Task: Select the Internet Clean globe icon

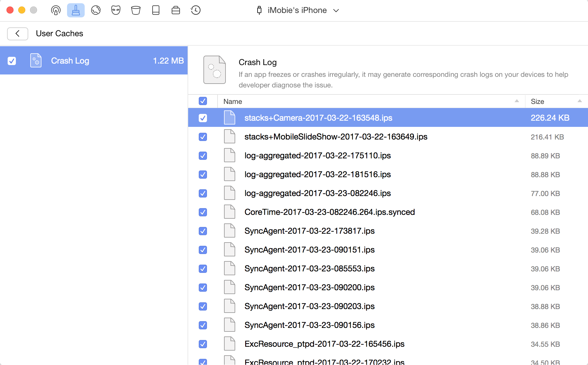Action: coord(96,10)
